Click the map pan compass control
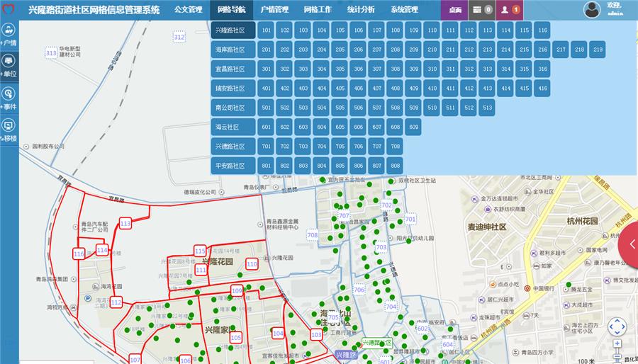 coord(617,326)
